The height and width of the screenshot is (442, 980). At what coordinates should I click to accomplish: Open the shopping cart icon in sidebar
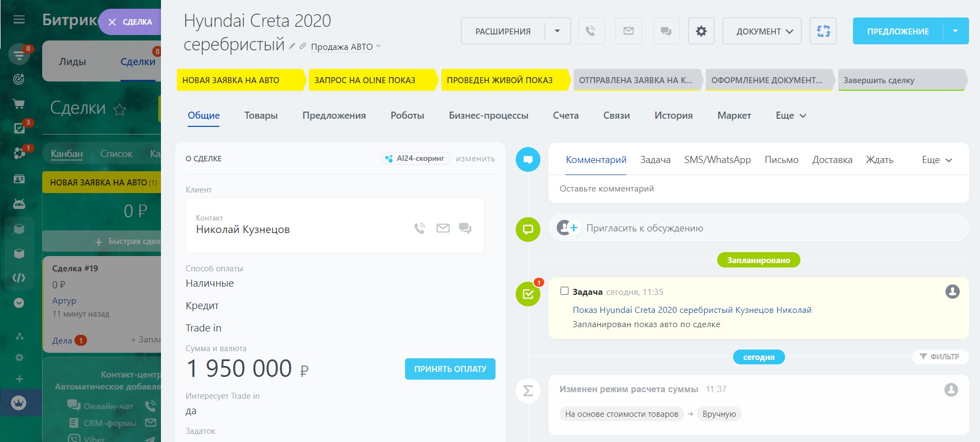point(19,104)
